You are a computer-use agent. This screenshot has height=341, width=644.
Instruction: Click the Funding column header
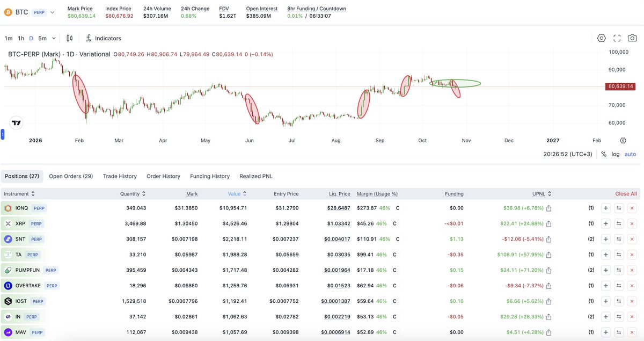(x=454, y=194)
